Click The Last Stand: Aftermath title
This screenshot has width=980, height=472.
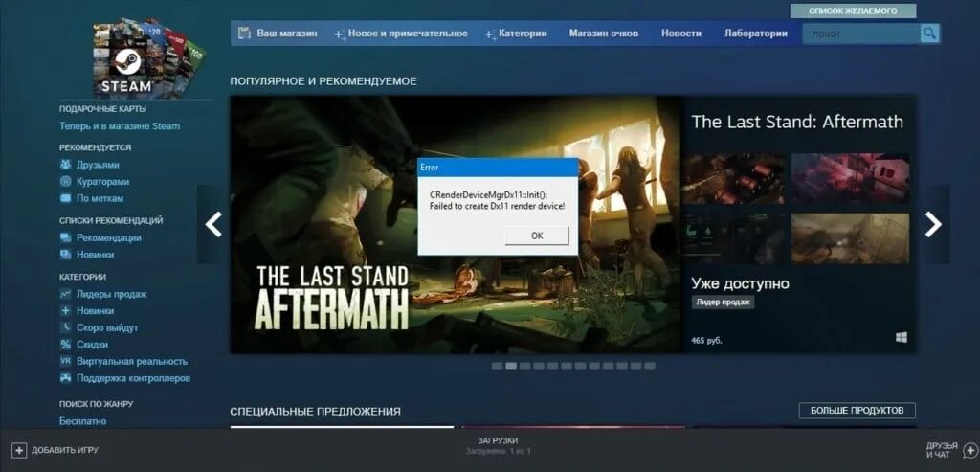pos(797,122)
